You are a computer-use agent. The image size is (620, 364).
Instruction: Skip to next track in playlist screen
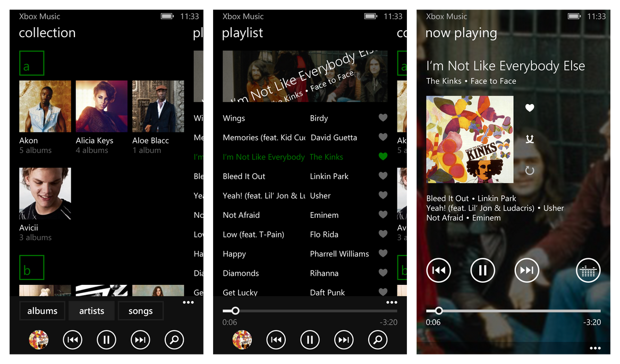coord(344,340)
